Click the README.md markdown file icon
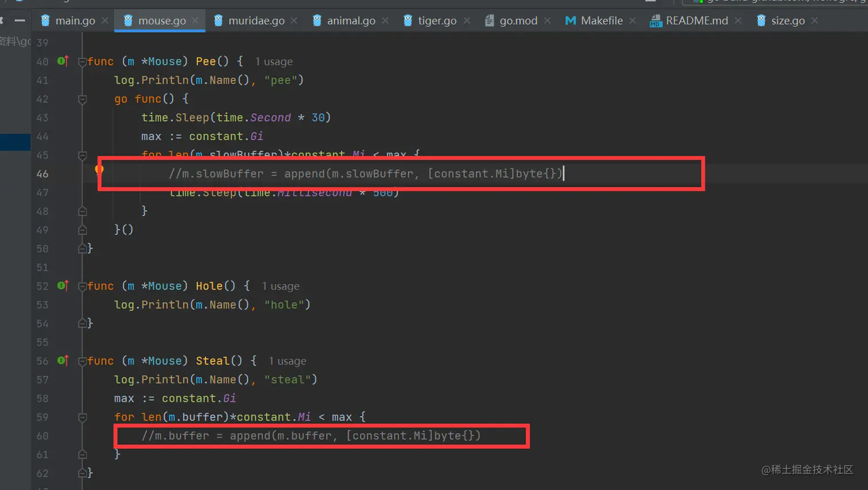This screenshot has height=490, width=868. 655,21
